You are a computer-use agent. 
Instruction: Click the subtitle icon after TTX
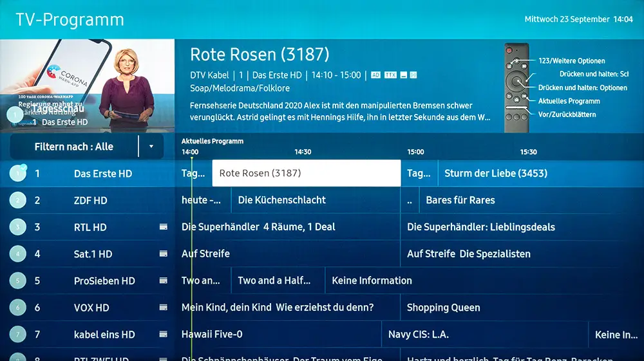coord(404,75)
